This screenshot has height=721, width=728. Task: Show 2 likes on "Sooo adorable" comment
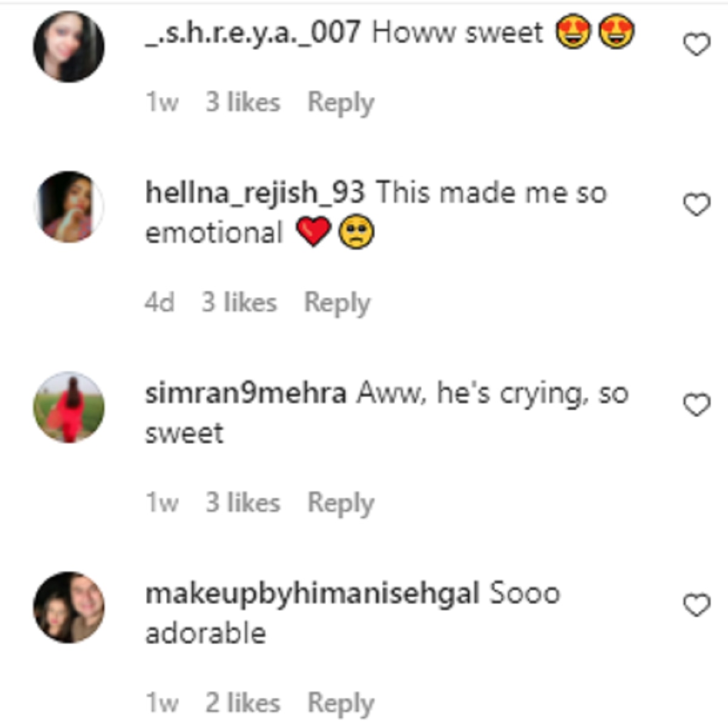point(243,703)
